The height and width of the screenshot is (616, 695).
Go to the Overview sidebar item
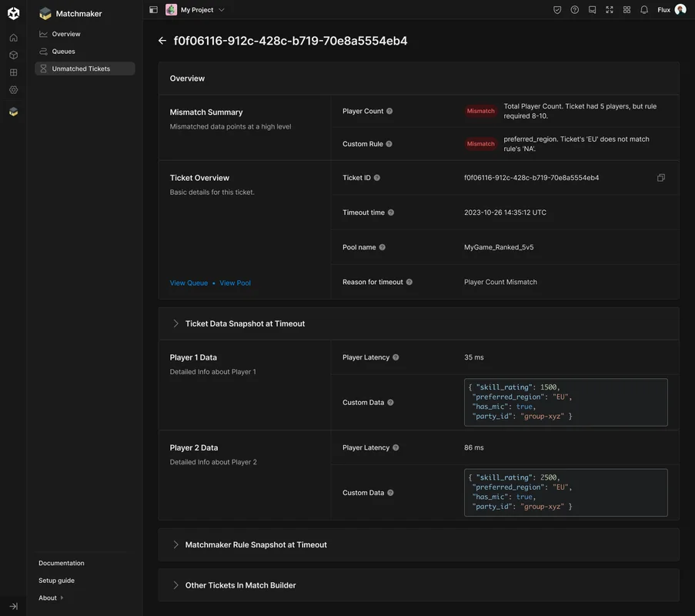point(85,34)
